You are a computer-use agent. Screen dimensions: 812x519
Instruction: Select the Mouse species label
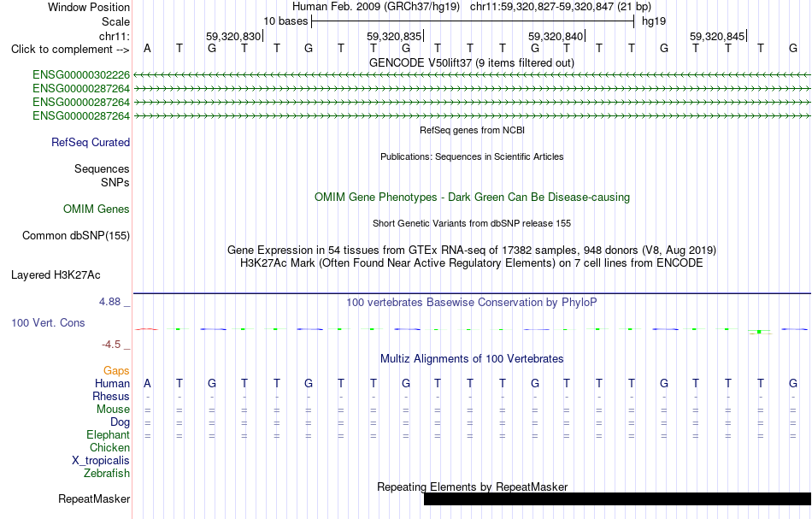113,410
